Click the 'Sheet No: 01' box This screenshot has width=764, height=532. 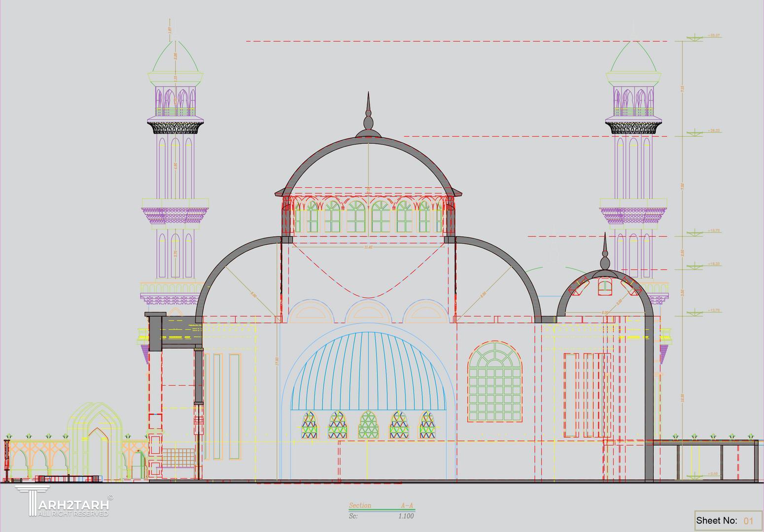(728, 521)
